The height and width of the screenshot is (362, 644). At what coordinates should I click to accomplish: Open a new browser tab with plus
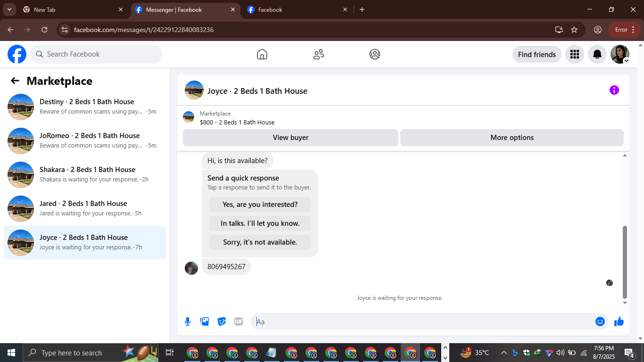click(x=362, y=9)
